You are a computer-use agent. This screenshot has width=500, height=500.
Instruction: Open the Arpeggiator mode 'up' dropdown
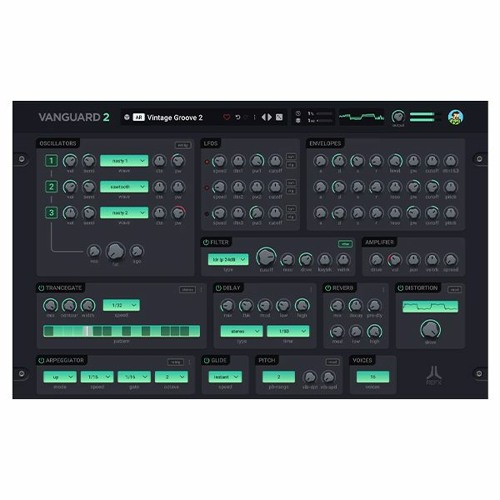pos(60,377)
